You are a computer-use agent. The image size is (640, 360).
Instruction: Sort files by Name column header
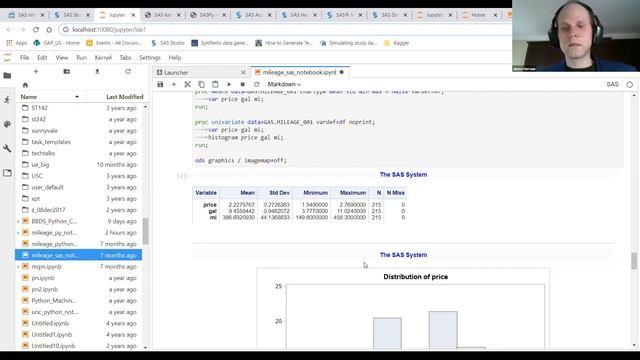click(x=50, y=97)
